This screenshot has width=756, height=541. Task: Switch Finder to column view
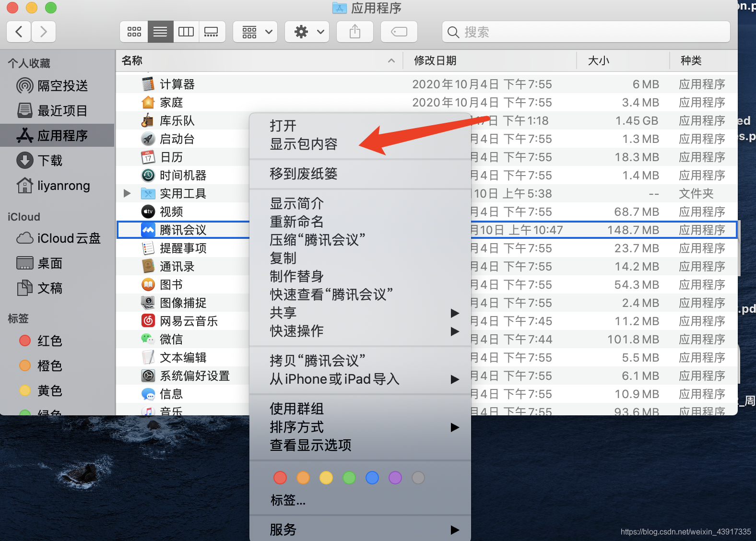186,32
